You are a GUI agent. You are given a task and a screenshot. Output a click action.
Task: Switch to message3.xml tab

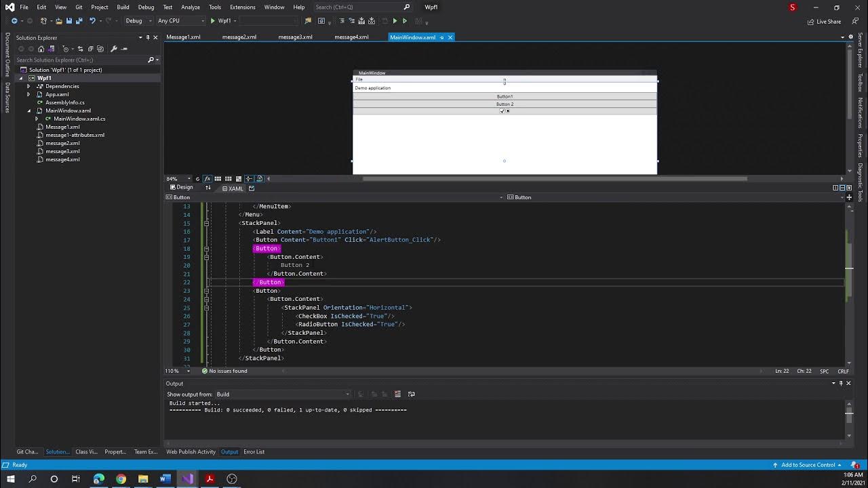pos(295,37)
